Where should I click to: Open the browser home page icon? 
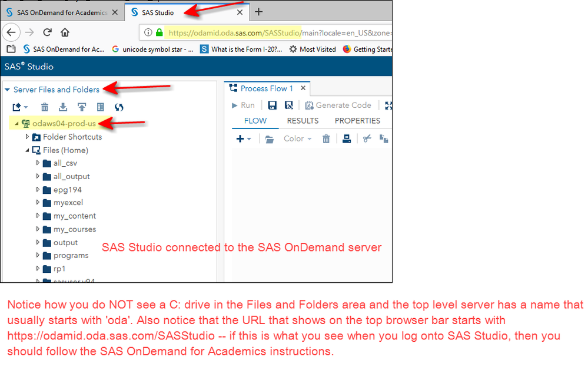coord(65,32)
